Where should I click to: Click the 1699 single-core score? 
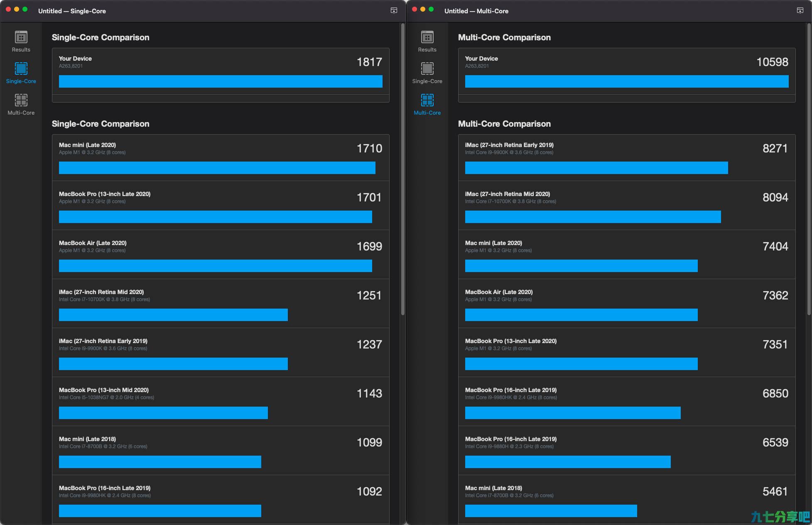(369, 246)
